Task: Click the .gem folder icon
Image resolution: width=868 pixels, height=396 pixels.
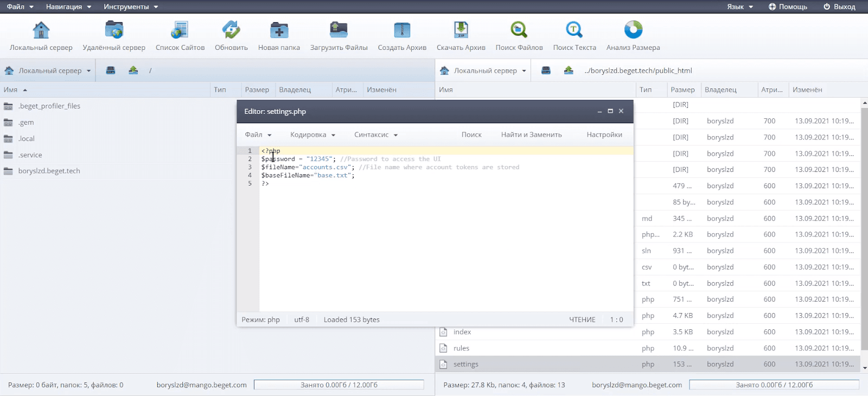Action: tap(8, 122)
